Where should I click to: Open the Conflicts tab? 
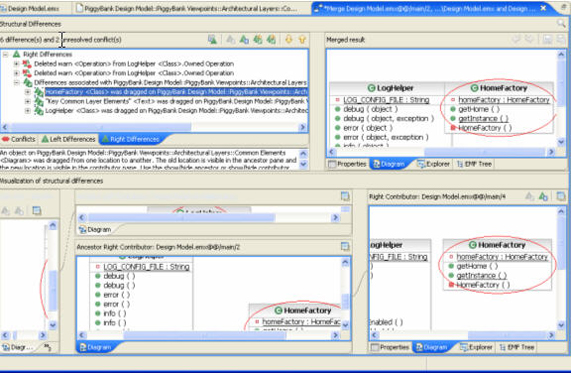(19, 139)
